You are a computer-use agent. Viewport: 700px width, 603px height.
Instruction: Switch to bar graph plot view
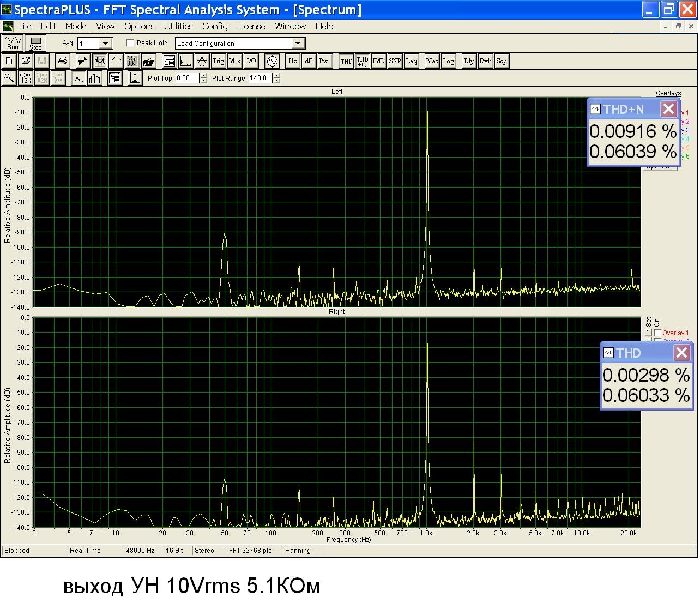click(95, 78)
